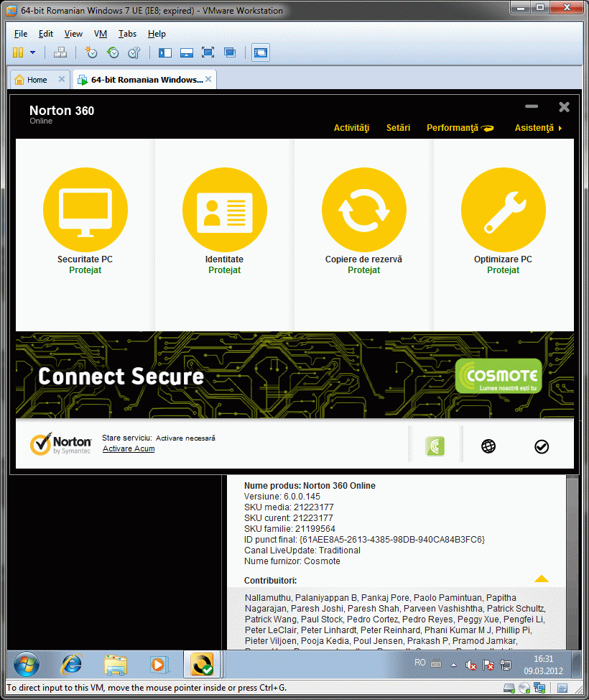This screenshot has width=589, height=700.
Task: Open Windows Media Player from the taskbar
Action: [x=159, y=664]
